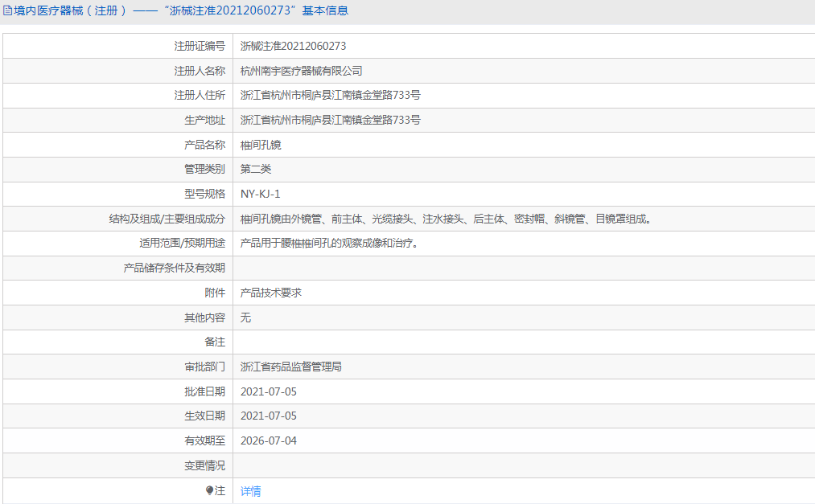Click the address value in the 注册人住所 row

331,95
